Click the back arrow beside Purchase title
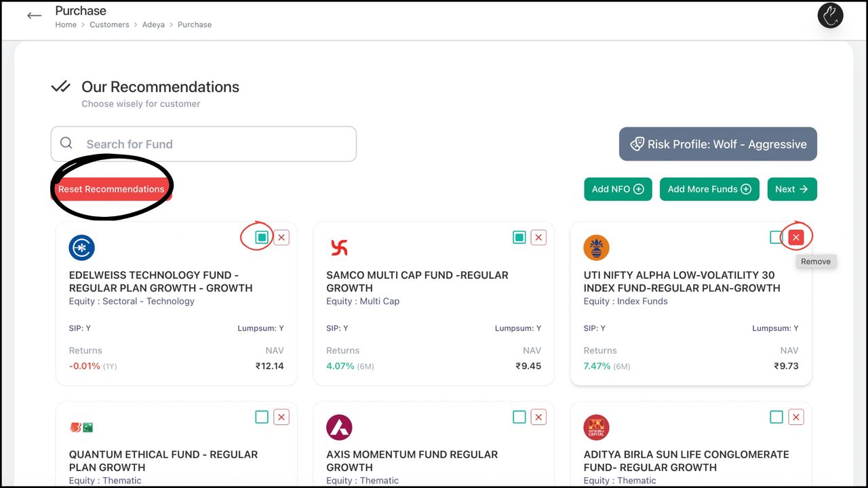This screenshot has width=868, height=488. [34, 16]
